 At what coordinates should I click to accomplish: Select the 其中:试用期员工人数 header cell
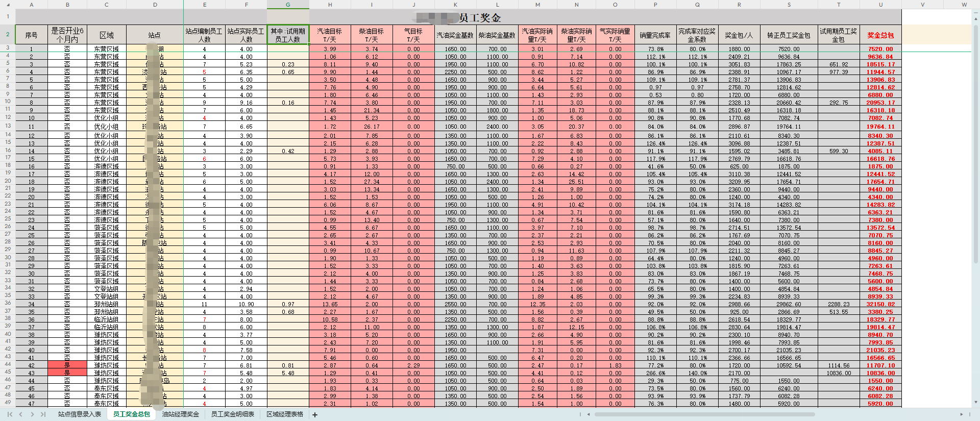click(x=288, y=35)
